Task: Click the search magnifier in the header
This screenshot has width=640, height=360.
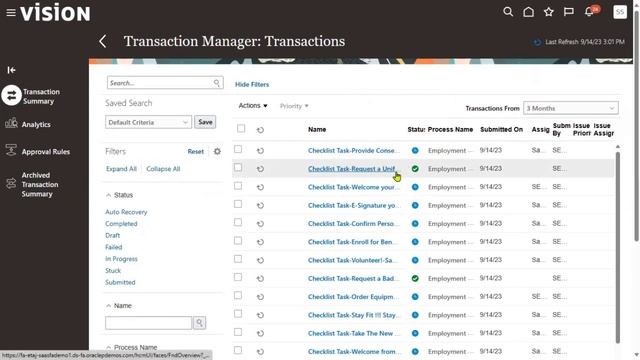Action: 508,12
